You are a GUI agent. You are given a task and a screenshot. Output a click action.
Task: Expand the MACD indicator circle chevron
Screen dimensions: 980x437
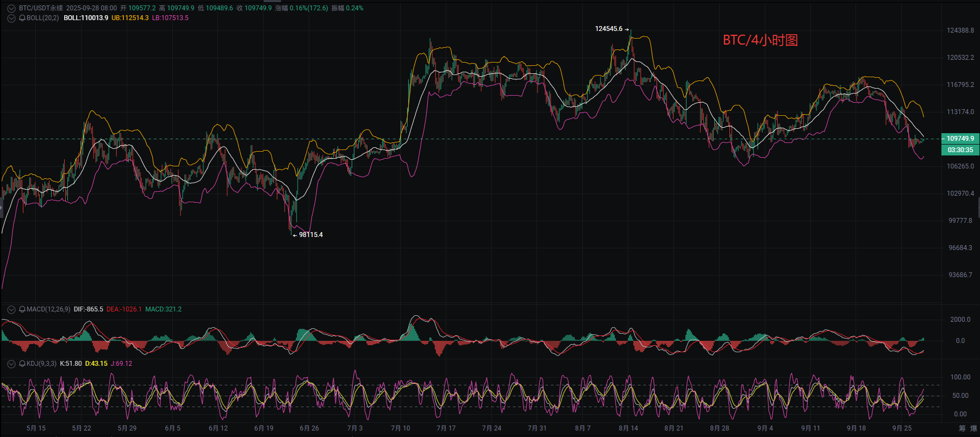pyautogui.click(x=11, y=309)
